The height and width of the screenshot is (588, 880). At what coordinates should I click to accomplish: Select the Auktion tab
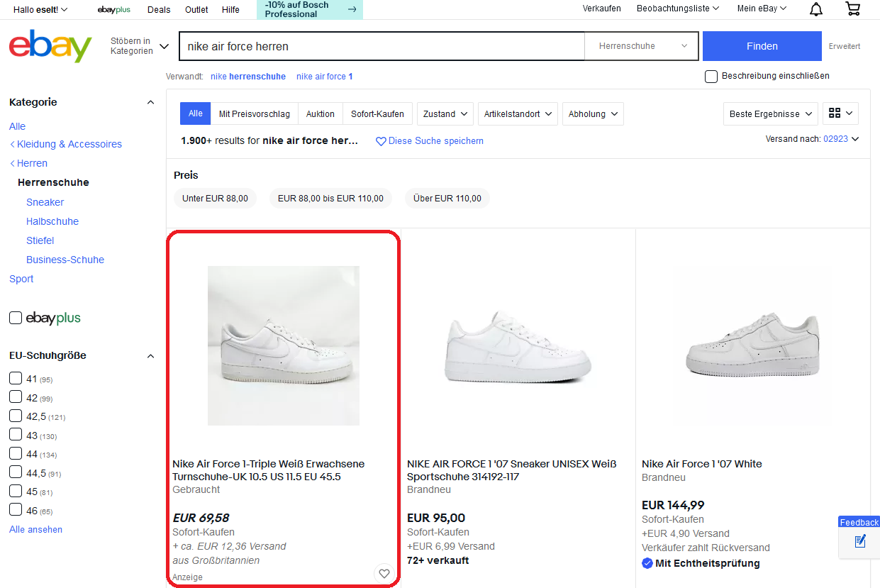[x=321, y=113]
